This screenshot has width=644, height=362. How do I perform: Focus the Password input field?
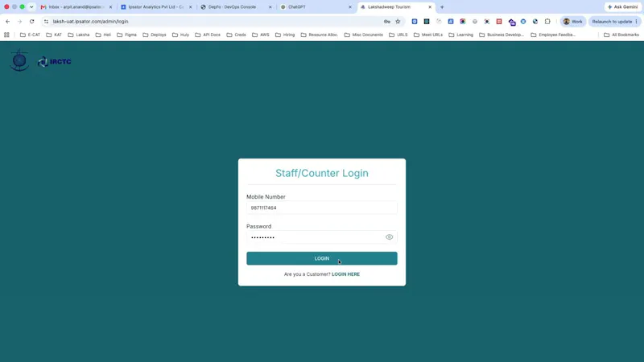click(321, 237)
